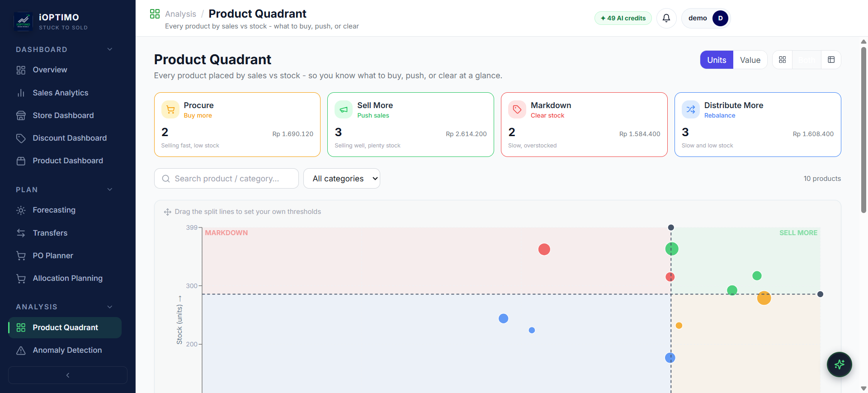
Task: Click the Distribute More shuffle icon
Action: 691,109
